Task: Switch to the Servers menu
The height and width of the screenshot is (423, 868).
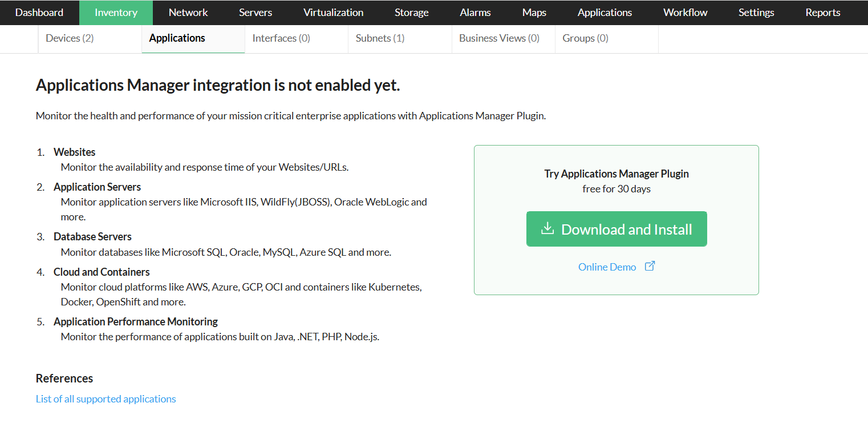Action: 255,13
